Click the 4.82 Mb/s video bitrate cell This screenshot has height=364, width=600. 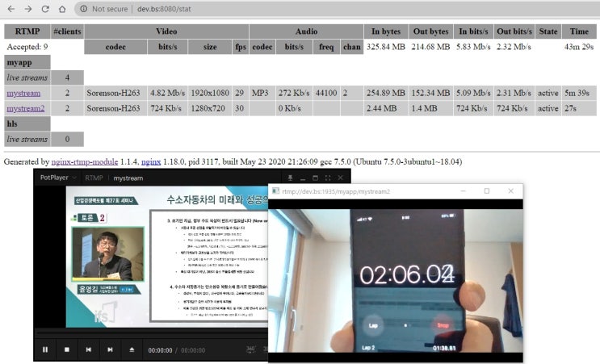168,93
